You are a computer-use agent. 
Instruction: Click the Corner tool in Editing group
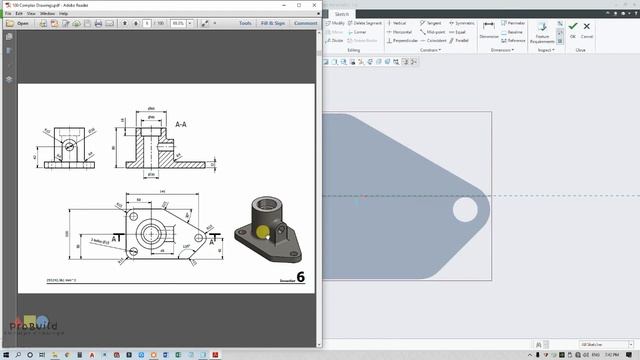tap(357, 32)
